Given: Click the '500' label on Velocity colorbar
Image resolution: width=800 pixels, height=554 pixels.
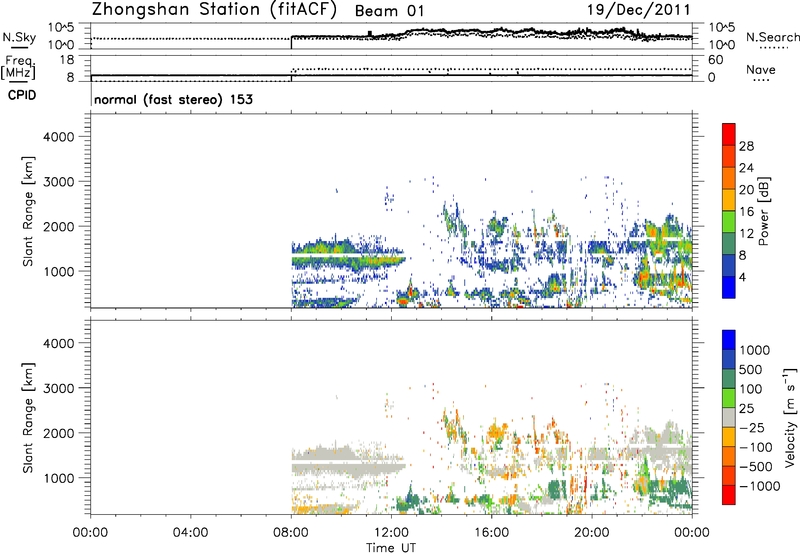Looking at the screenshot, I should (x=751, y=370).
